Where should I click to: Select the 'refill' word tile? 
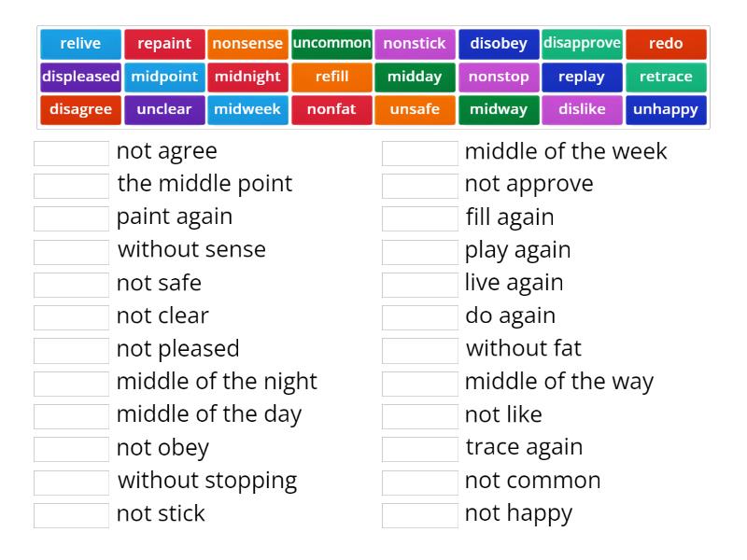tap(331, 77)
